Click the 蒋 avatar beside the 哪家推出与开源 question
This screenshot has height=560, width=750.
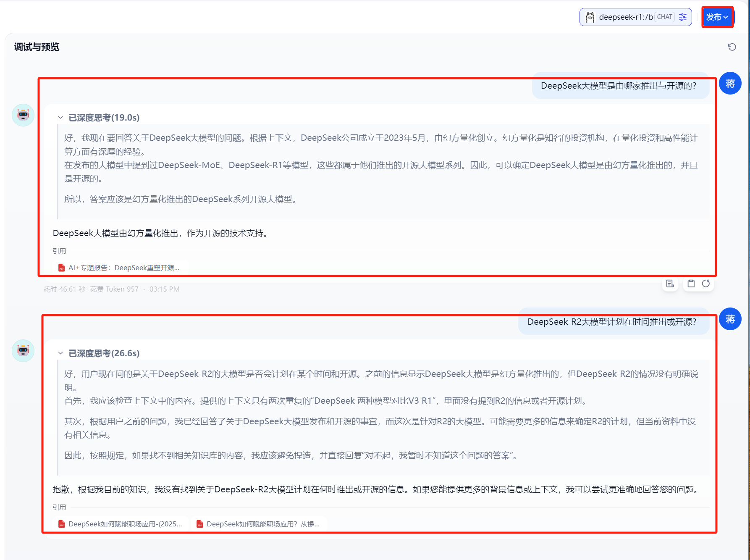730,83
